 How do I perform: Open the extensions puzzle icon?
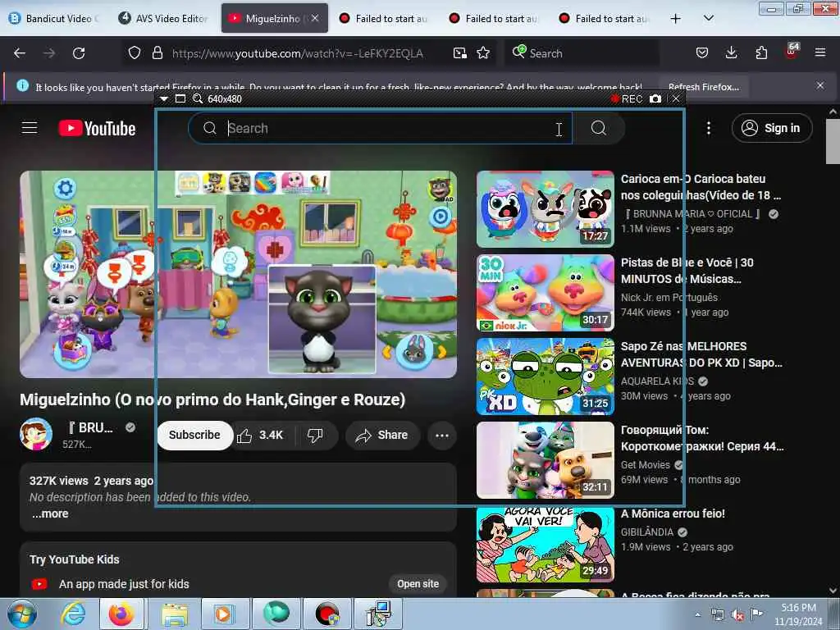pos(761,52)
